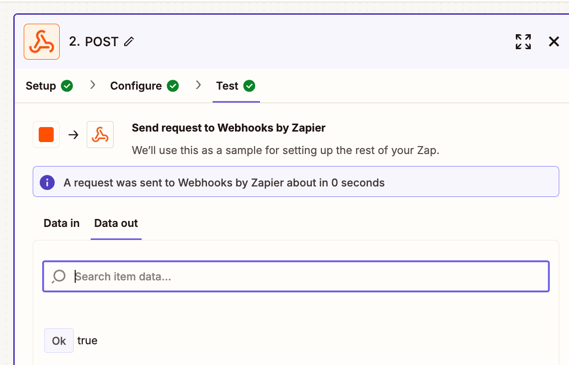This screenshot has height=365, width=569.
Task: Focus the Search item data field
Action: pos(296,276)
